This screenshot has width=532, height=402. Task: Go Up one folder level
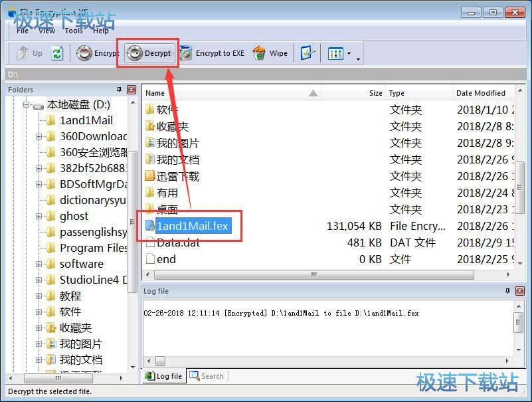click(30, 53)
